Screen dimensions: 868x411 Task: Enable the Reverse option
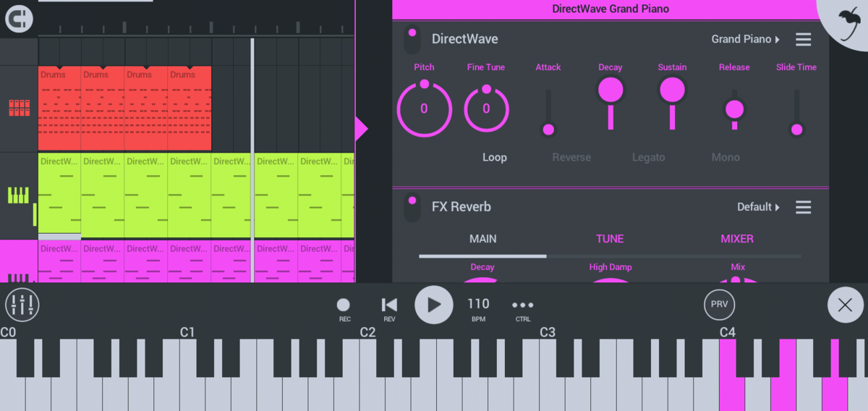(x=571, y=157)
